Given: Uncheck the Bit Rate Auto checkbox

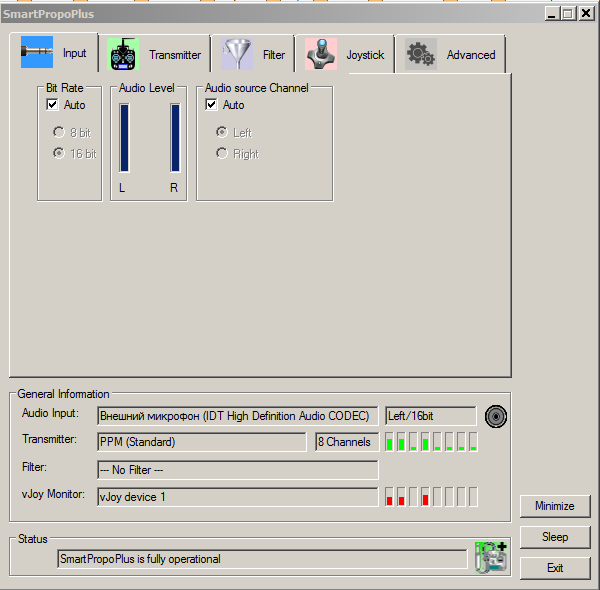Looking at the screenshot, I should tap(53, 105).
